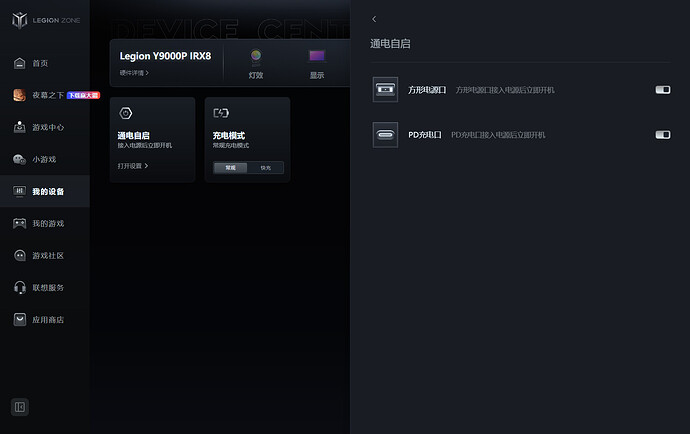Open 硬件详情 hardware details link
The width and height of the screenshot is (690, 434).
[x=134, y=73]
